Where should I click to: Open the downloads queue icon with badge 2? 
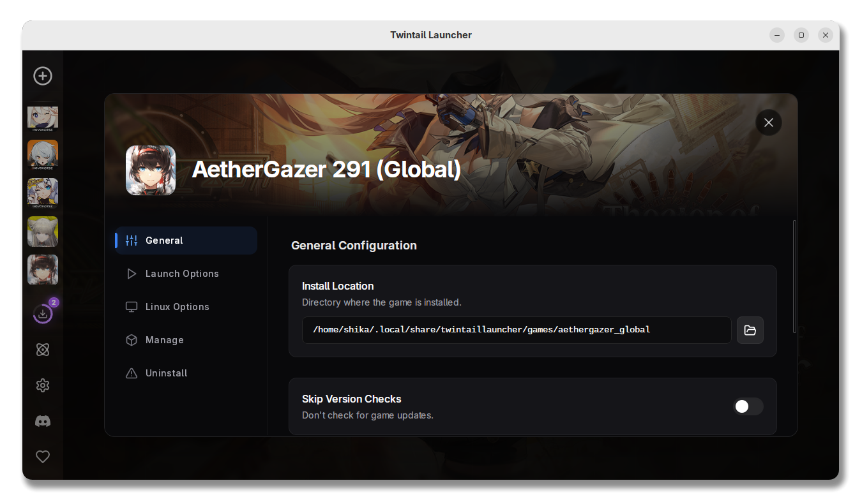43,313
